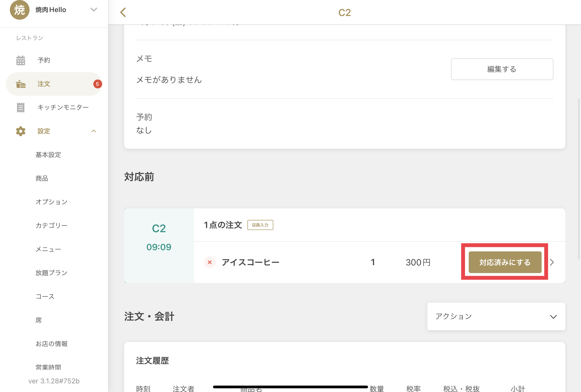The width and height of the screenshot is (581, 392).
Task: Click the アイスコーヒー item name
Action: coord(250,262)
